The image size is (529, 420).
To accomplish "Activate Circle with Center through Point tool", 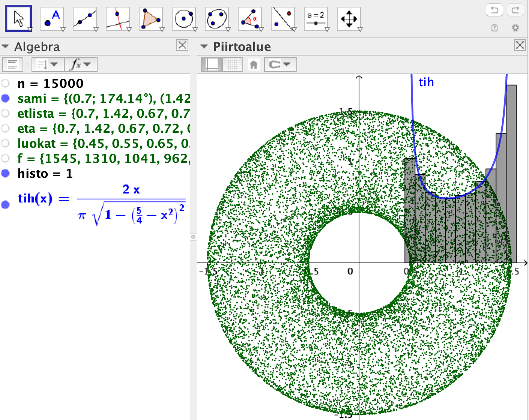I will [x=184, y=18].
